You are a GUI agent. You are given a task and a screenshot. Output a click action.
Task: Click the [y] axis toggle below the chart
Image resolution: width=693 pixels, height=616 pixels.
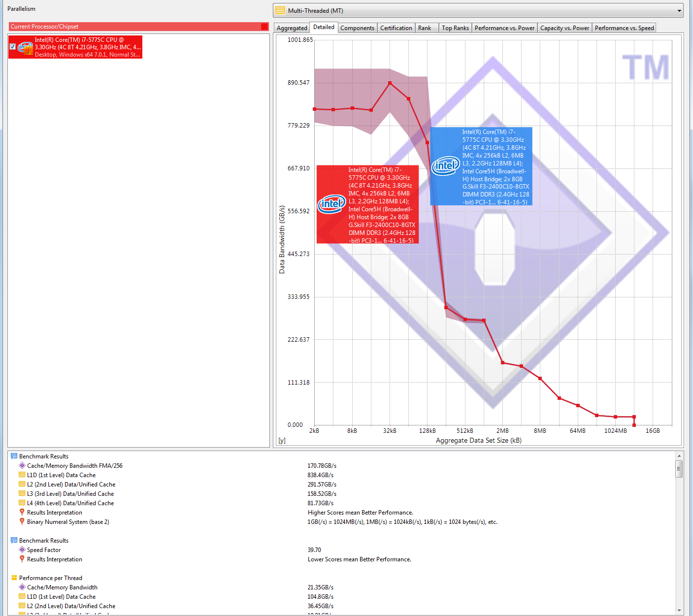(x=282, y=441)
